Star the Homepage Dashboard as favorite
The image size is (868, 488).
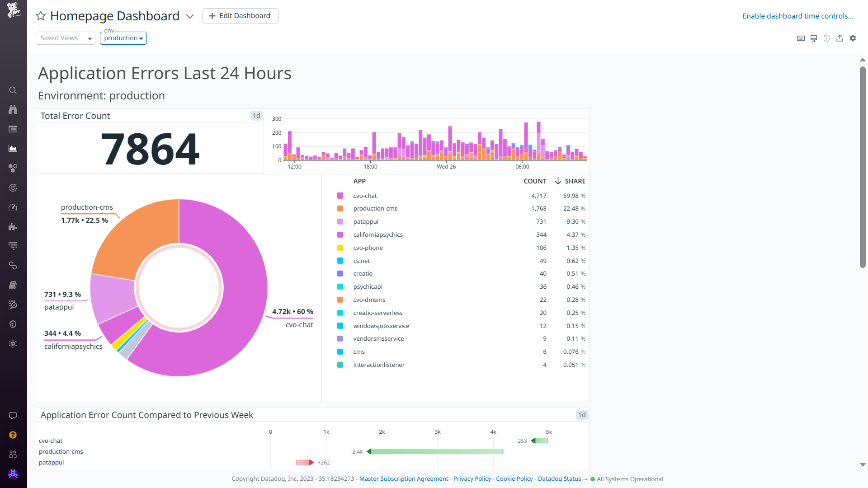pyautogui.click(x=41, y=16)
